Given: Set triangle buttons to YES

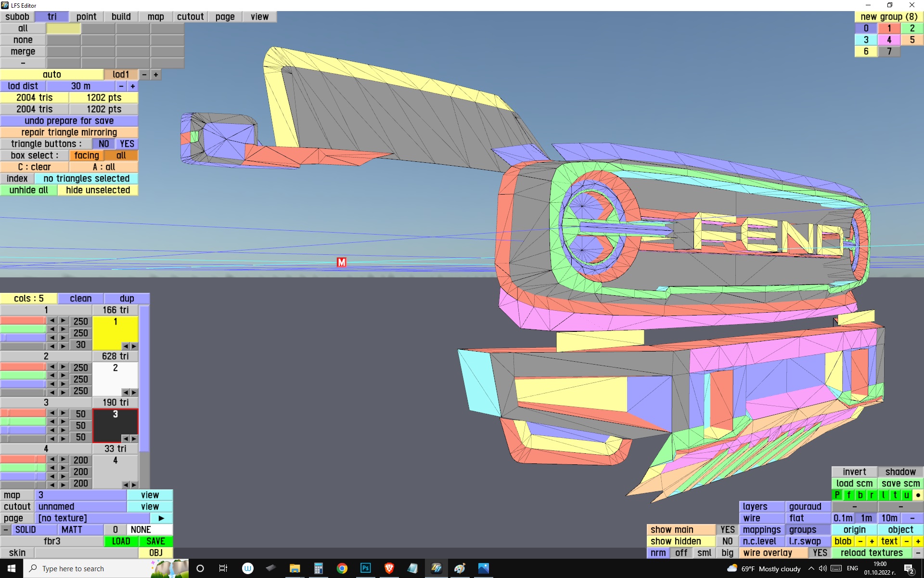Looking at the screenshot, I should [x=127, y=144].
